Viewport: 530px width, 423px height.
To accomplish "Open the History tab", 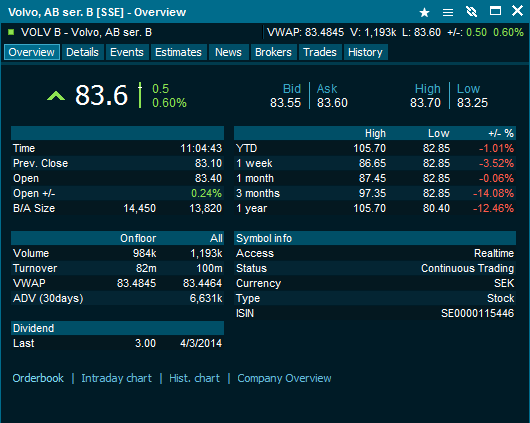I will click(365, 52).
